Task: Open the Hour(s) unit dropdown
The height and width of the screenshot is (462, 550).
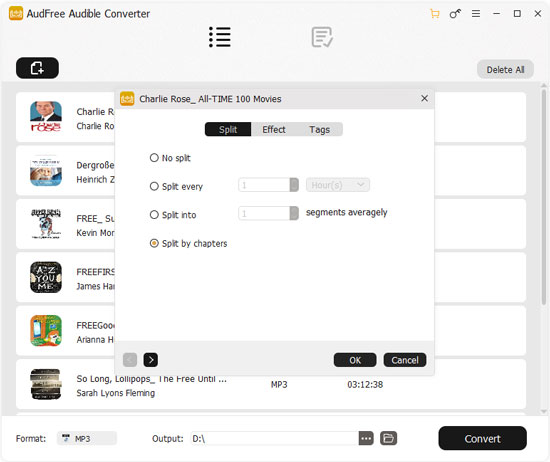Action: coord(338,185)
